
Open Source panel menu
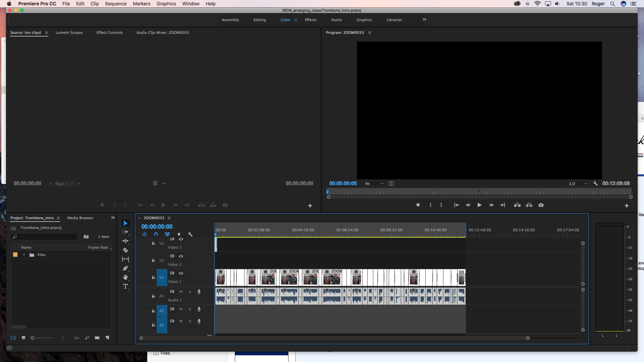coord(47,33)
